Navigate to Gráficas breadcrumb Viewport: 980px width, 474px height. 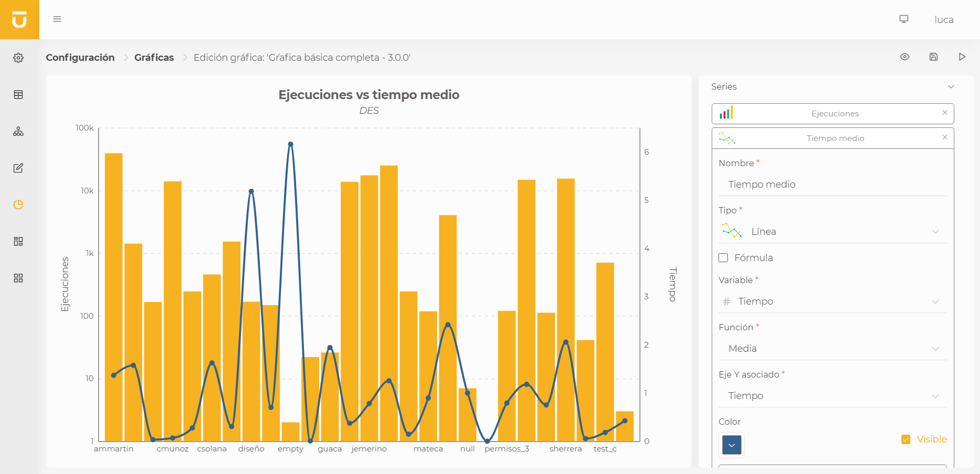154,58
